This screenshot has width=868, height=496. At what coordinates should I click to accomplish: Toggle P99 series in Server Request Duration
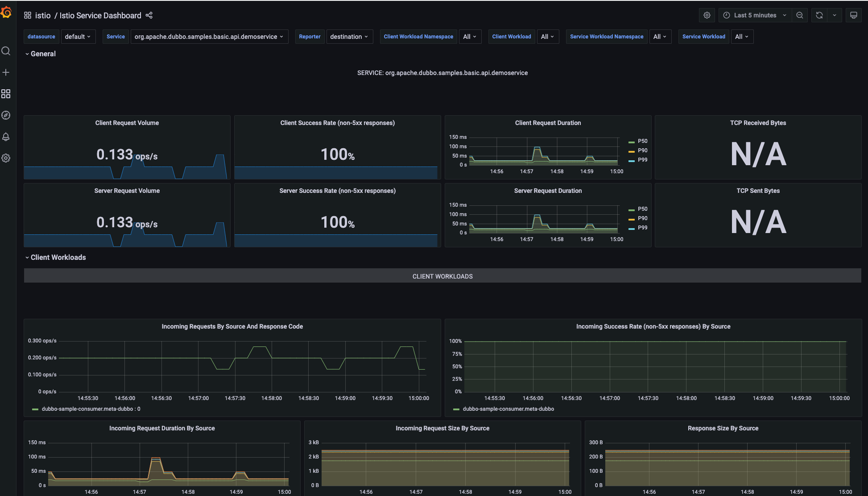(642, 228)
